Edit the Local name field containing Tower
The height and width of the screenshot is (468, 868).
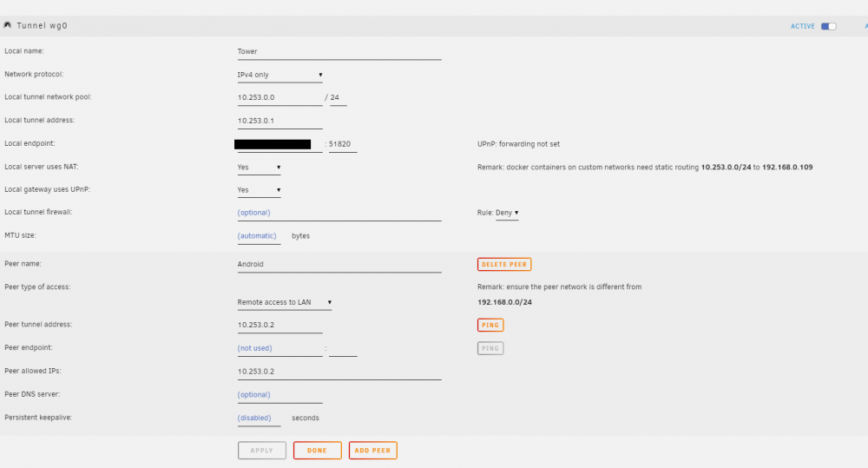pos(339,52)
